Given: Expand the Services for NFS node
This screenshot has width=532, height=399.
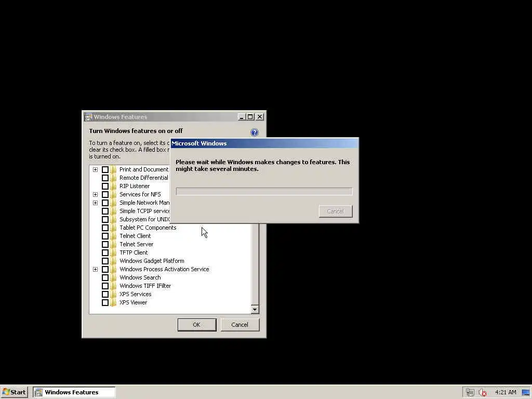Looking at the screenshot, I should (x=96, y=194).
